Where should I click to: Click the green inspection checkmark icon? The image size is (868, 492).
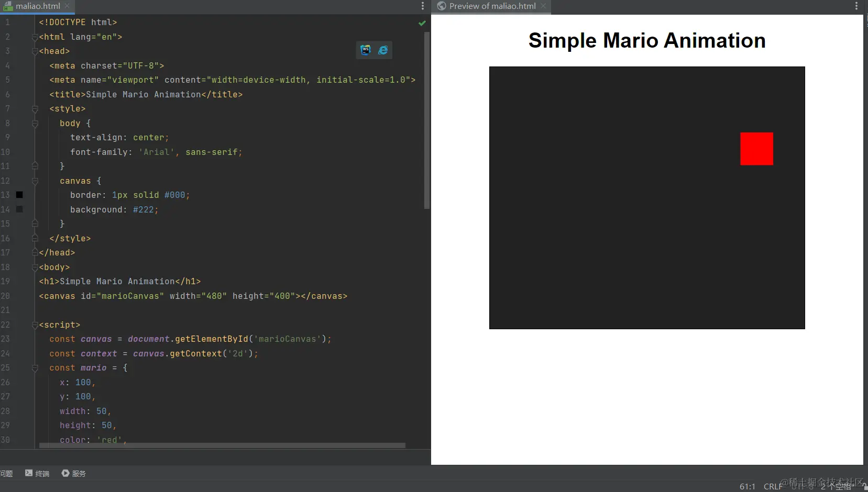[422, 23]
